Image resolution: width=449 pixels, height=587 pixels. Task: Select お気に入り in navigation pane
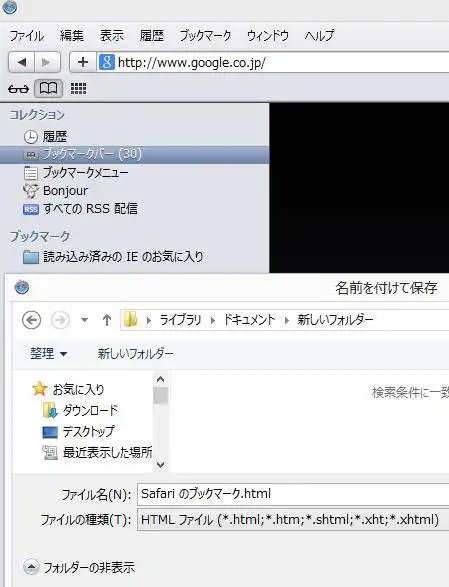[78, 389]
